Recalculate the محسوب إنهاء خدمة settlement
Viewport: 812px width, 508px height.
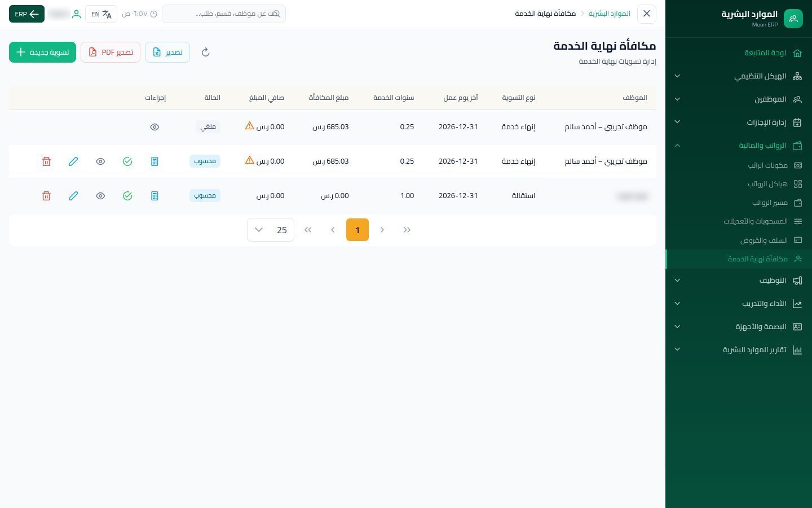click(155, 161)
